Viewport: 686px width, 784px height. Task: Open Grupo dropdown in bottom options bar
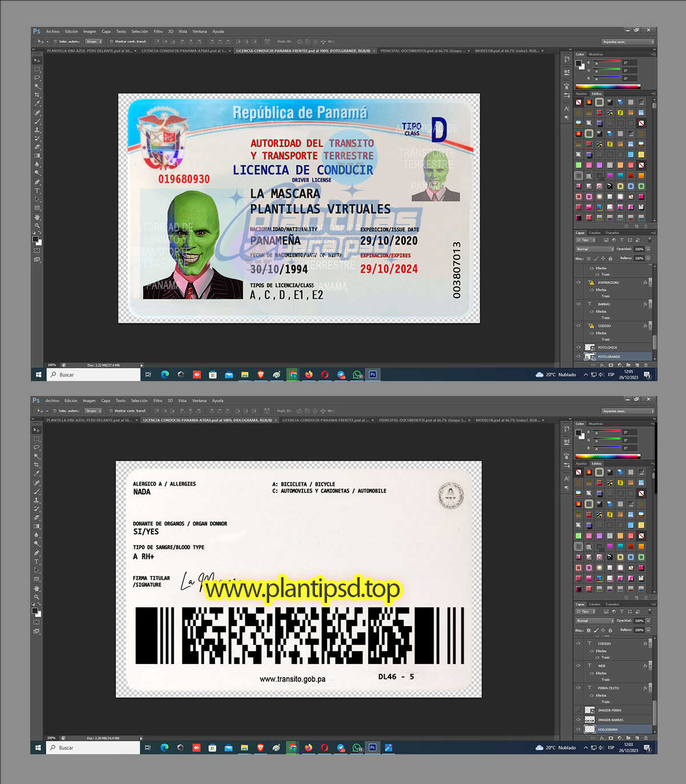pos(93,410)
